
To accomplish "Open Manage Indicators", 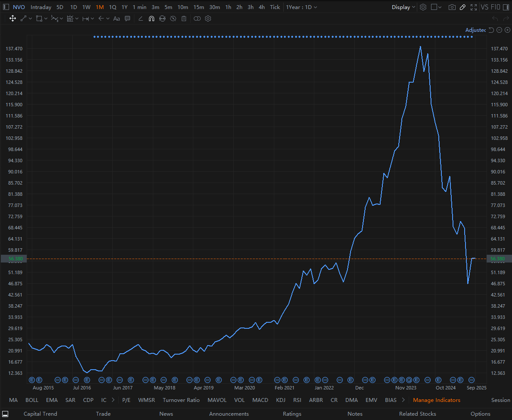I will (437, 400).
